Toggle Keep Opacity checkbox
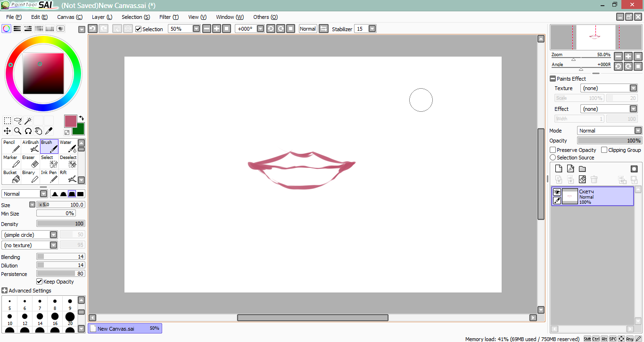Image resolution: width=644 pixels, height=342 pixels. point(40,282)
